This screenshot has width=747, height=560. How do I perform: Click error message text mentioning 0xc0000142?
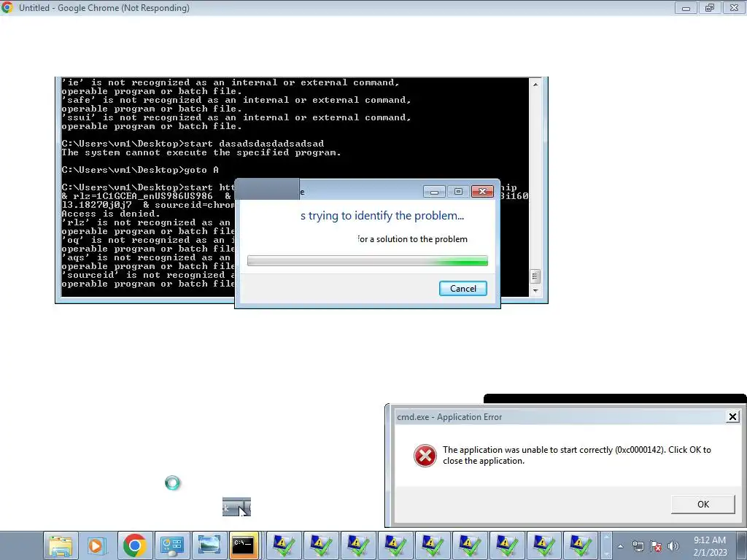coord(577,455)
